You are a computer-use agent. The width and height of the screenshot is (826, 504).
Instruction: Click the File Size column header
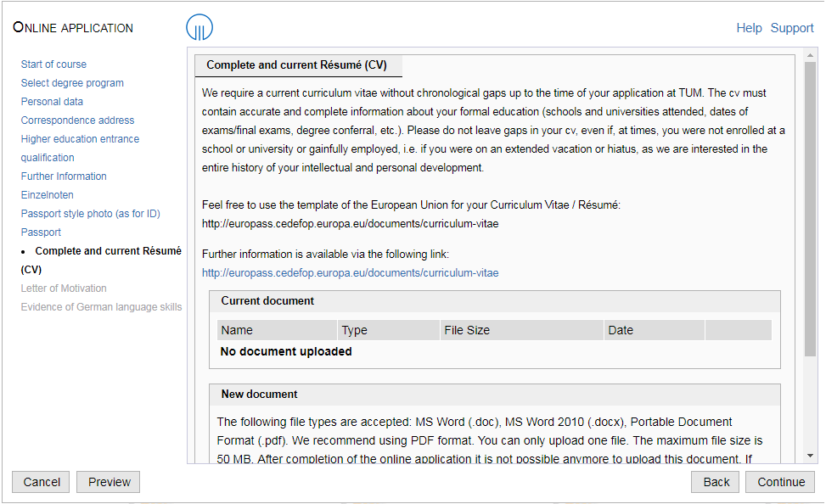tap(521, 330)
